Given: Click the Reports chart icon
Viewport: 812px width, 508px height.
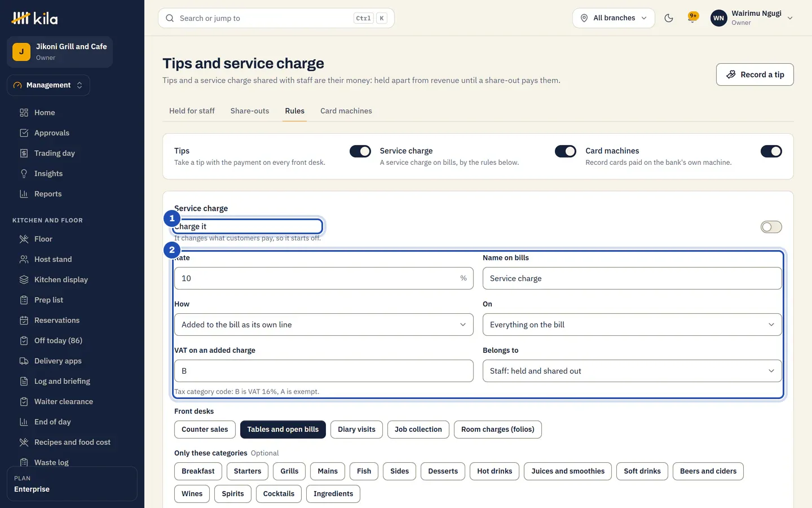Looking at the screenshot, I should pyautogui.click(x=24, y=194).
